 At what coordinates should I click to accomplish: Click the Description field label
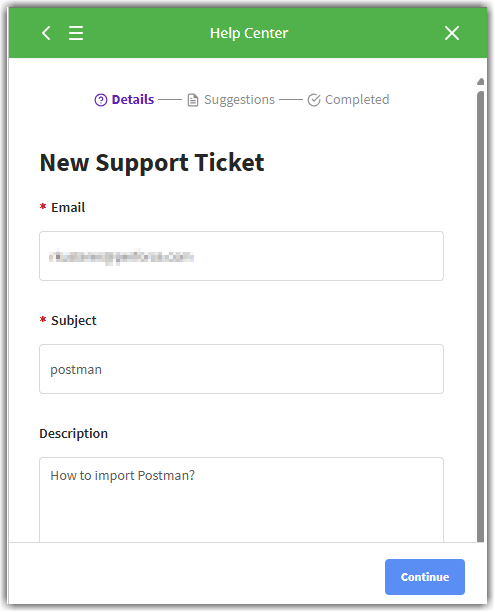coord(73,434)
